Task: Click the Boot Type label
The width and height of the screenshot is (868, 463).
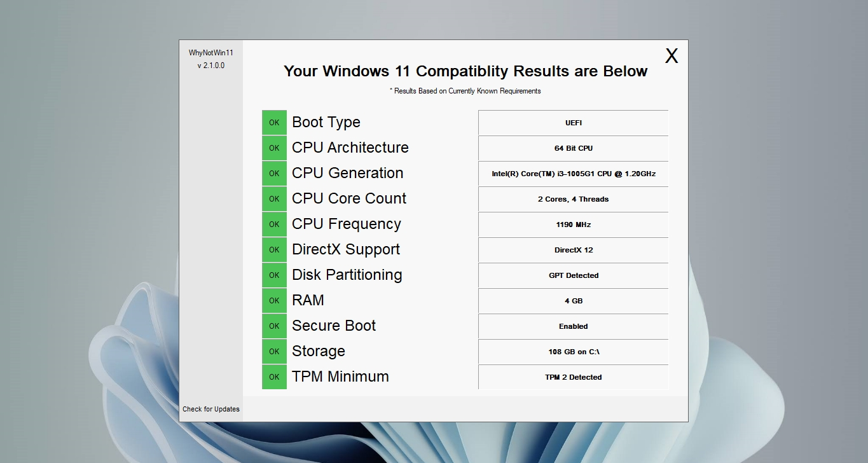Action: point(326,122)
